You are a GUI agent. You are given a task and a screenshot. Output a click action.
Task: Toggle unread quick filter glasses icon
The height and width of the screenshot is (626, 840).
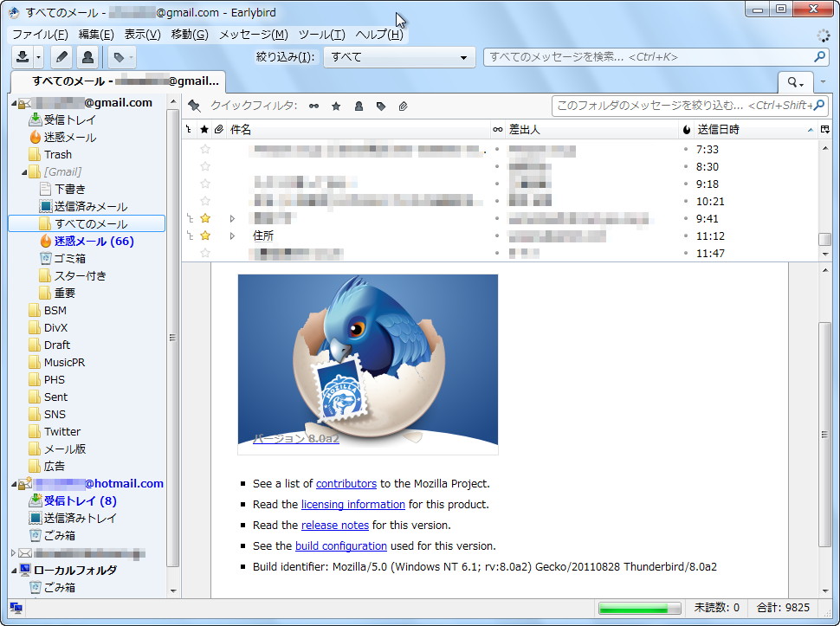[x=314, y=106]
